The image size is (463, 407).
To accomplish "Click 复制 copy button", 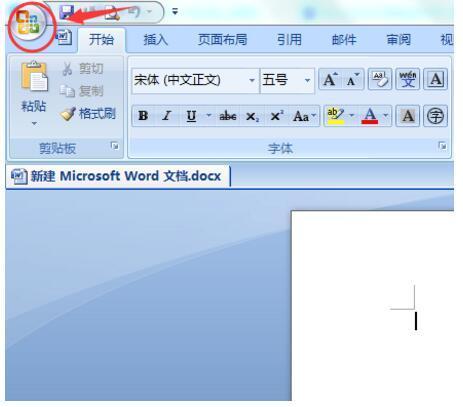I will pyautogui.click(x=83, y=91).
